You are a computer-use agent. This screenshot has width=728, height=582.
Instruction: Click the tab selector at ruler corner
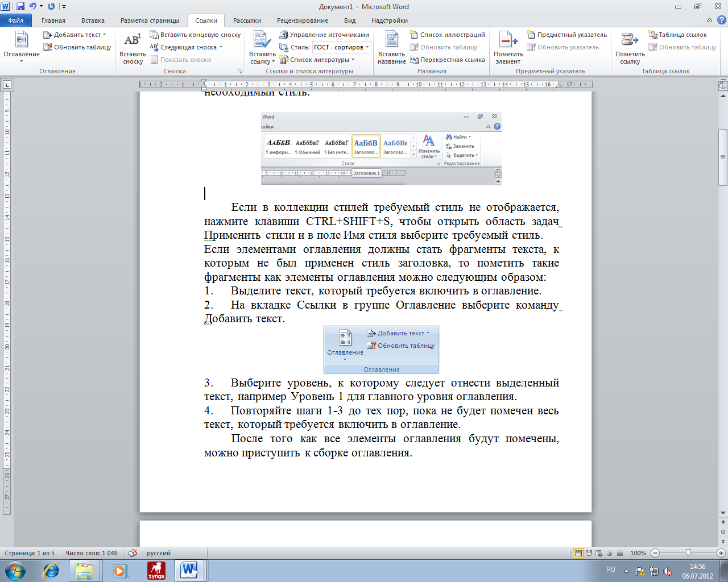[x=7, y=85]
